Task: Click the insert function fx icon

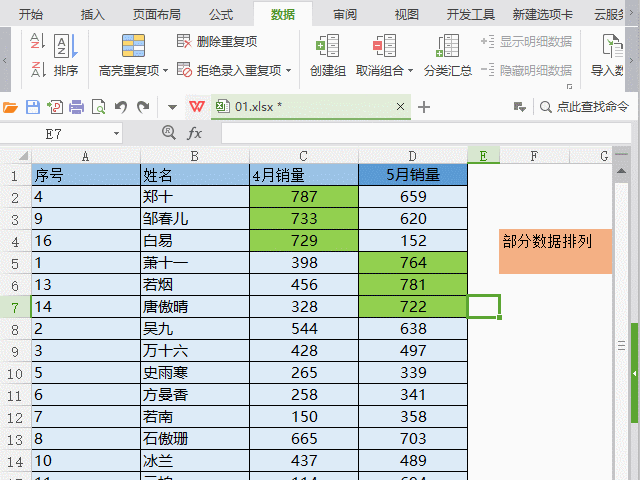Action: pos(195,133)
